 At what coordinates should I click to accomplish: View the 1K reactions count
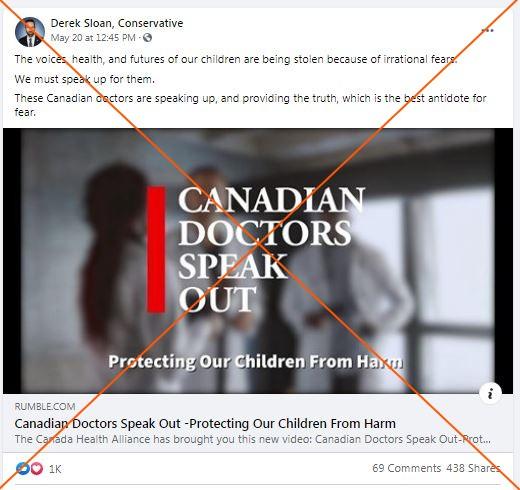tap(55, 469)
